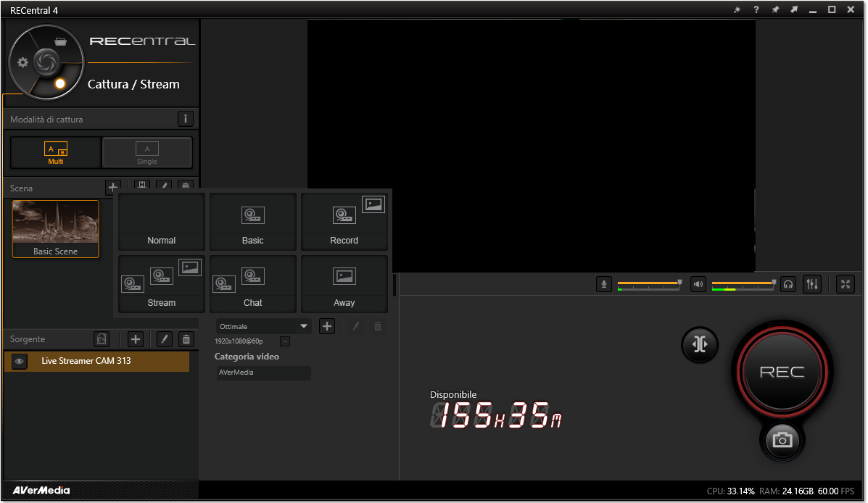
Task: Choose the Normal scene template
Action: 162,222
